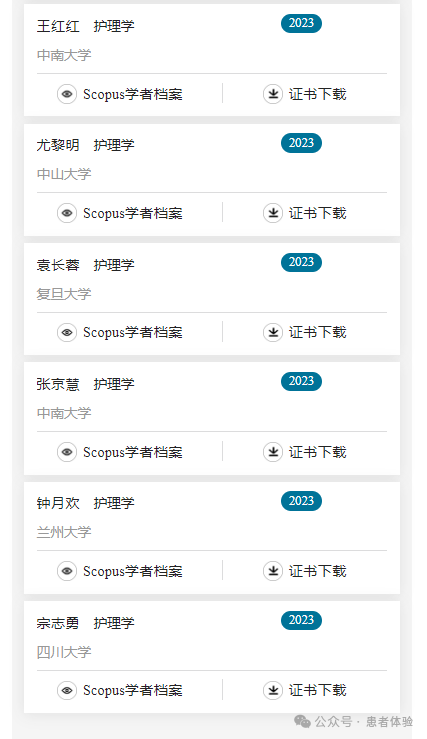427x739 pixels.
Task: Click 复旦大学 under 袁长蓉
Action: pyautogui.click(x=64, y=294)
